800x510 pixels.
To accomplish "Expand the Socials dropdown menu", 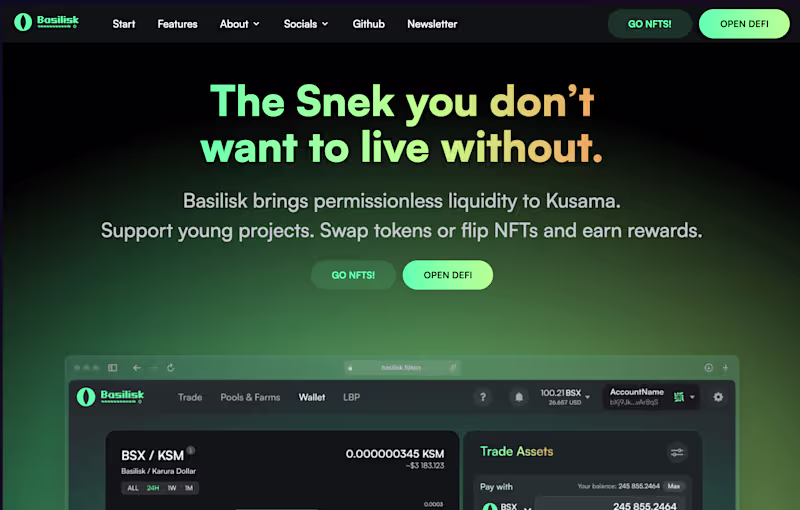I will click(306, 24).
